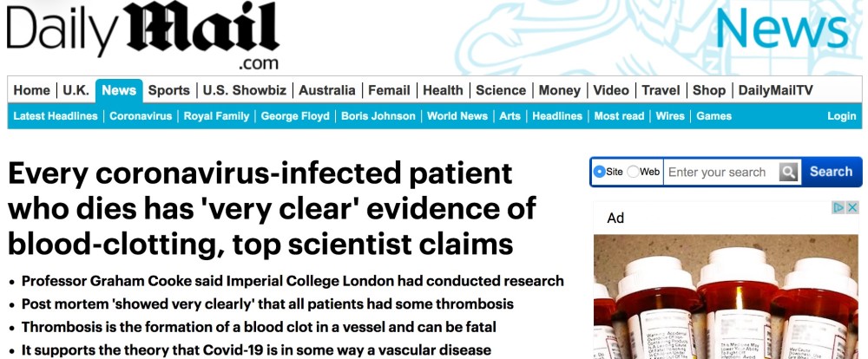Open the Most read link
This screenshot has height=359, width=868.
tap(619, 116)
